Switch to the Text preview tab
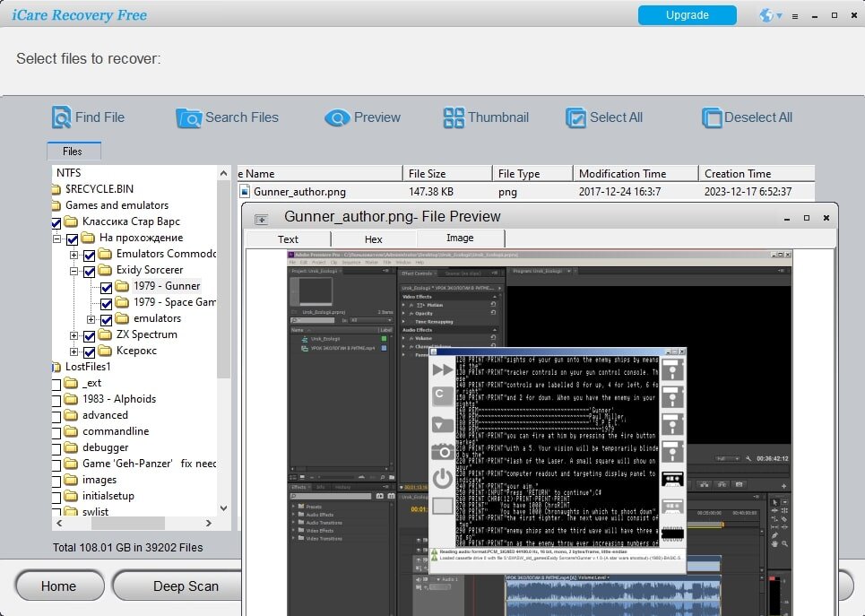Screen dimensions: 865x616 point(288,239)
